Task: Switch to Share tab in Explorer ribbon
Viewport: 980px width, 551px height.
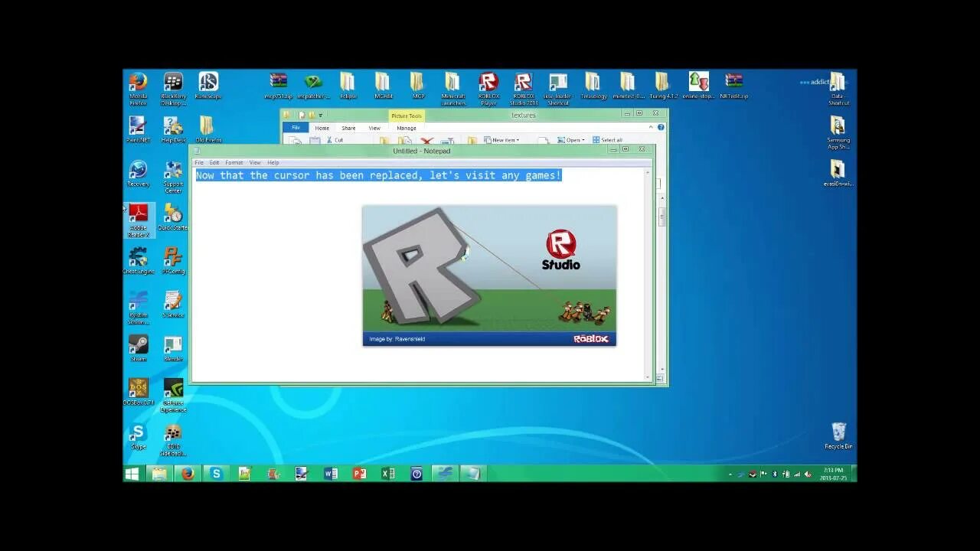Action: 348,128
